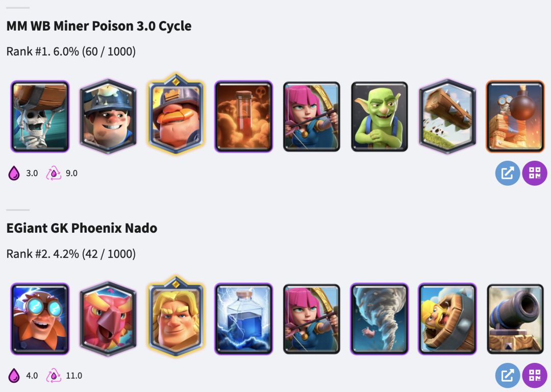Open EGiant deck with blue external link button
551x392 pixels.
508,375
